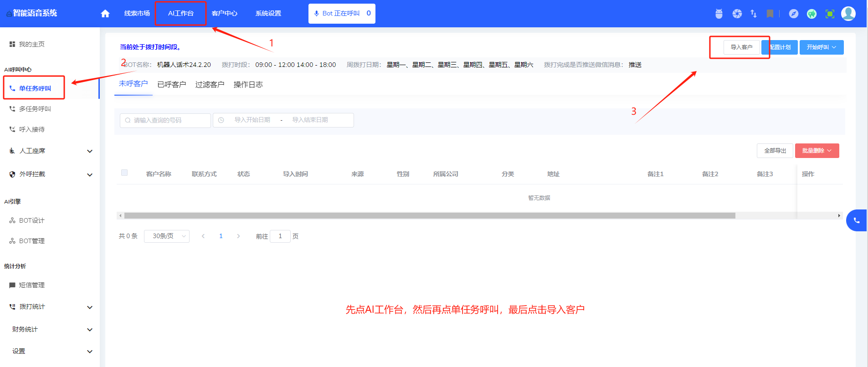868x367 pixels.
Task: Click the 全部导出 button
Action: [775, 151]
